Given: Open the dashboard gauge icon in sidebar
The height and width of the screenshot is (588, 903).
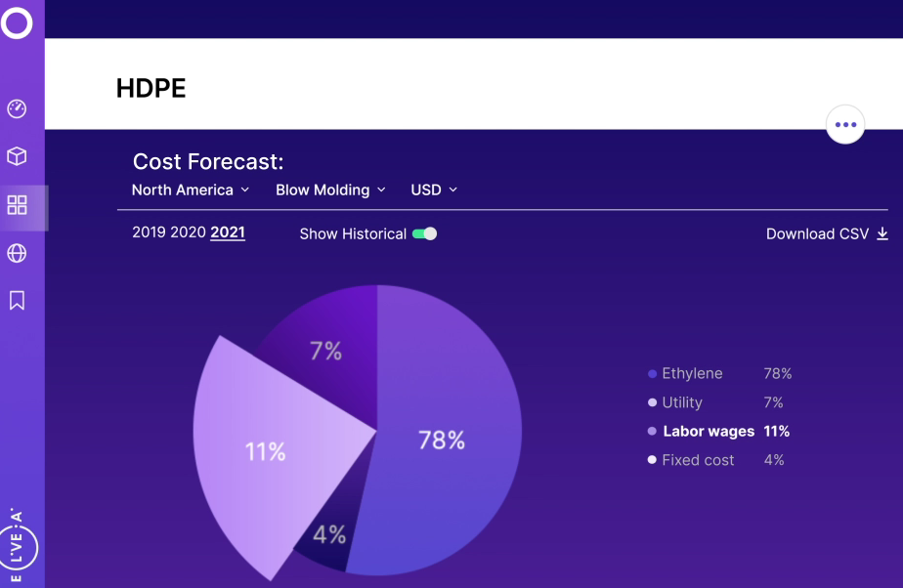Looking at the screenshot, I should 17,108.
